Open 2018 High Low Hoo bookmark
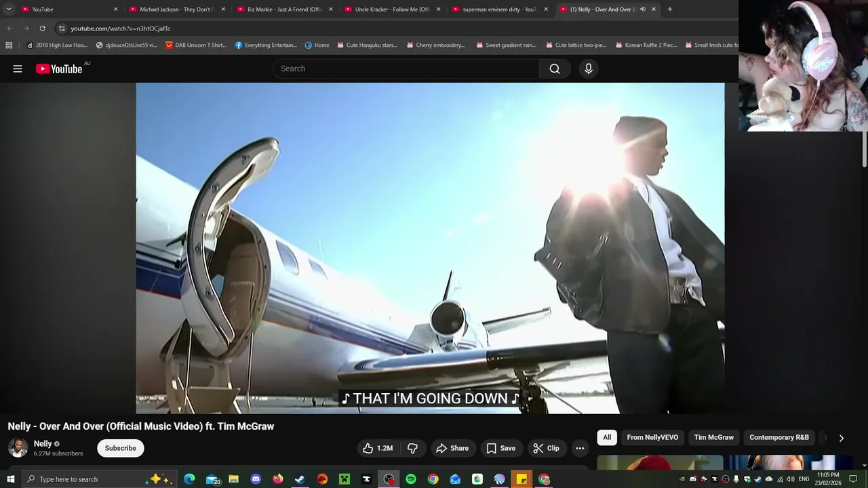 pos(58,45)
